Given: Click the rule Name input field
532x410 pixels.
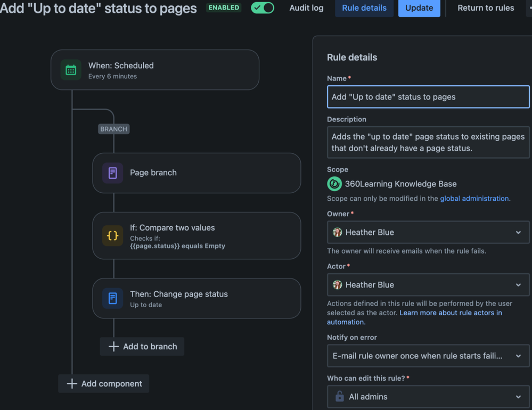Looking at the screenshot, I should (x=428, y=97).
